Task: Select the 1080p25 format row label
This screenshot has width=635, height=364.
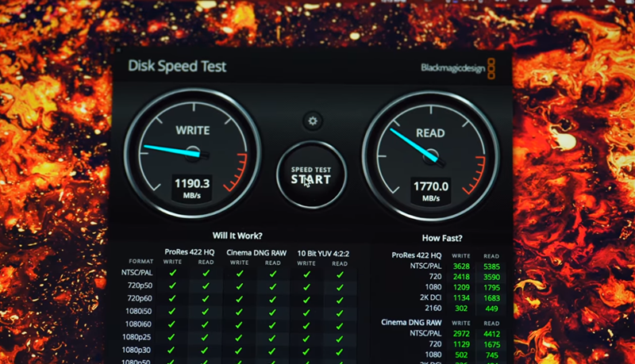Action: 137,337
